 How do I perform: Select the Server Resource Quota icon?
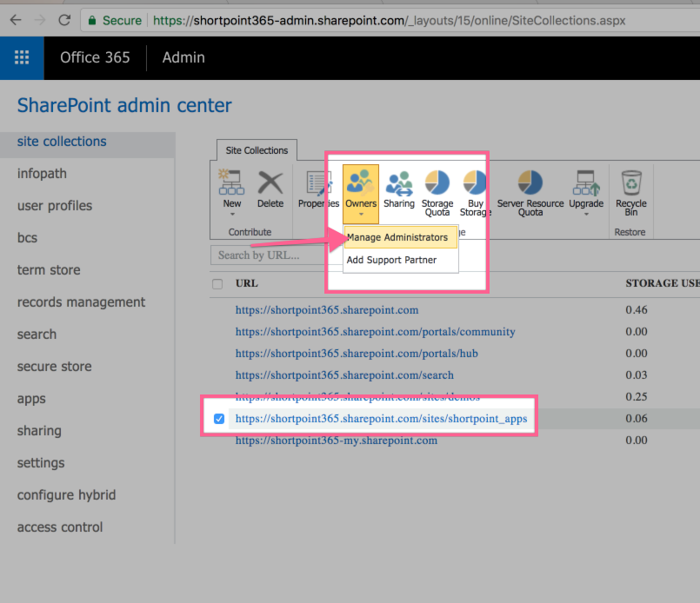530,187
